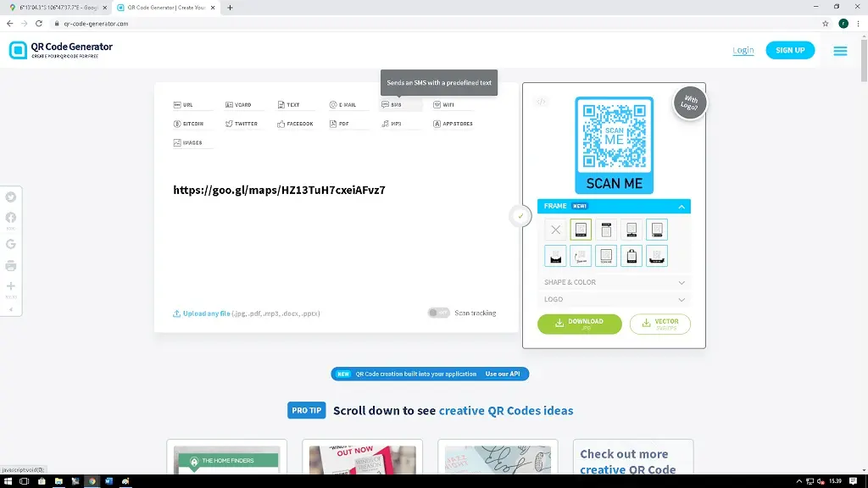Open the embed code icon above QR preview
The width and height of the screenshot is (868, 488).
[542, 102]
